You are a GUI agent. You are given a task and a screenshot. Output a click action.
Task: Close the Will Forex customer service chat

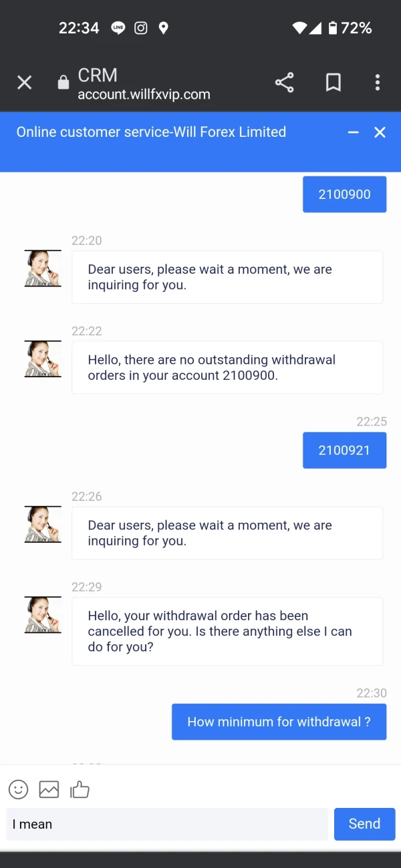pyautogui.click(x=380, y=132)
